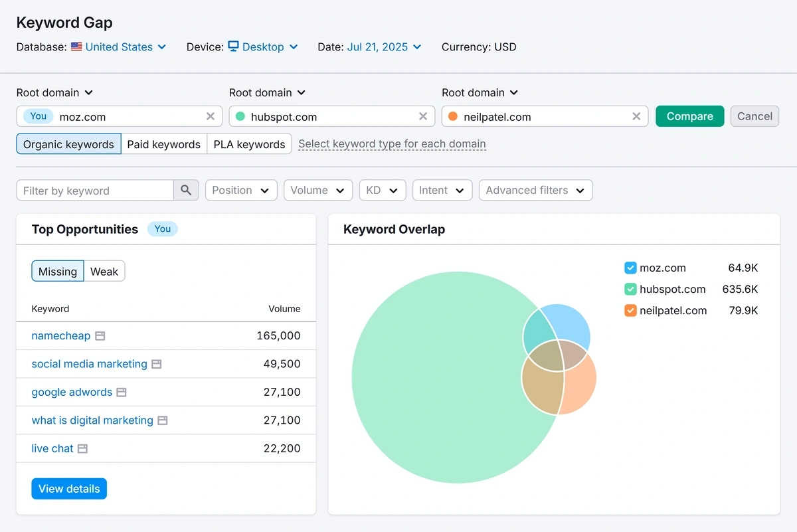Open the Intent filter dropdown
This screenshot has height=532, width=797.
point(442,191)
